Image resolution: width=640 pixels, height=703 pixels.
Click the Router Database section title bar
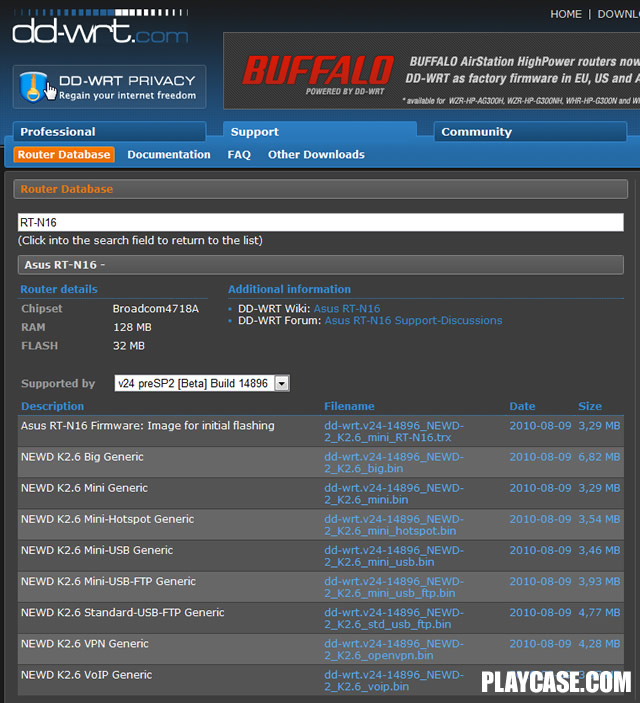321,189
